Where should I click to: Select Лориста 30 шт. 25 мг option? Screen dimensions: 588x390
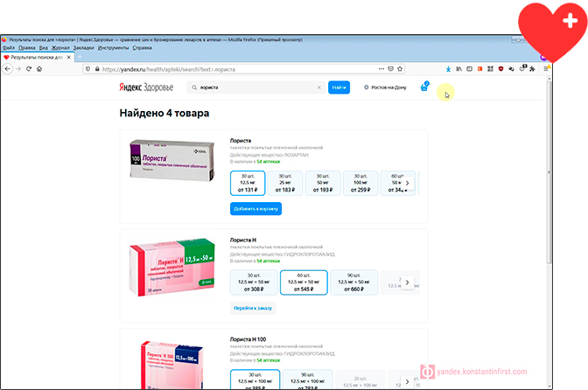[285, 183]
